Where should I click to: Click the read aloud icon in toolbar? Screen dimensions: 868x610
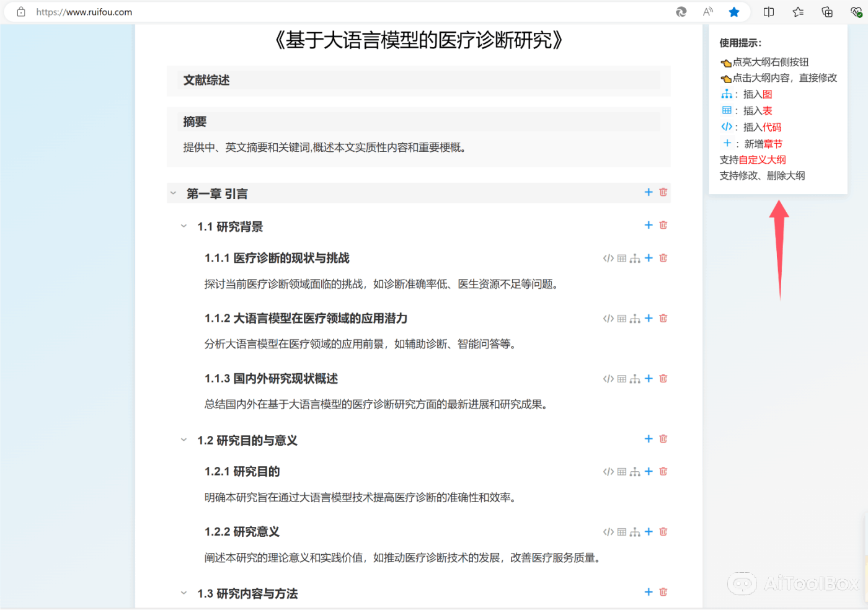(x=707, y=11)
